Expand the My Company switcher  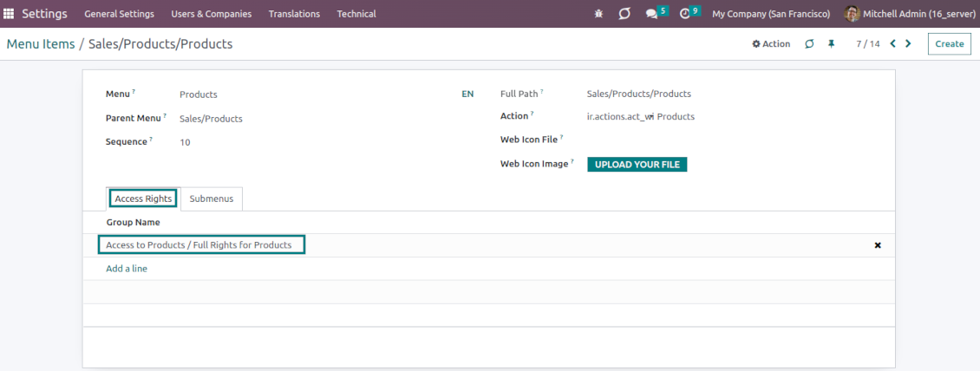770,14
